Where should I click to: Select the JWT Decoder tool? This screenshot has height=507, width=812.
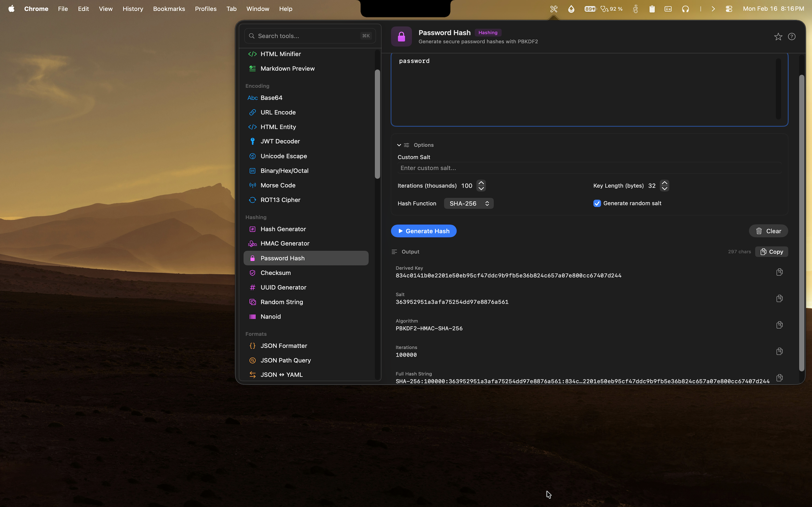coord(281,141)
